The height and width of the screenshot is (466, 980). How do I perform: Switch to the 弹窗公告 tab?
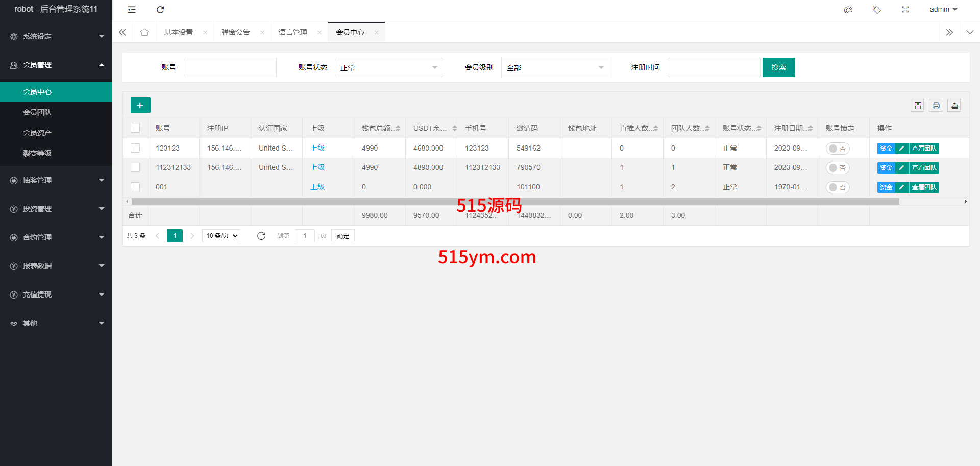236,32
